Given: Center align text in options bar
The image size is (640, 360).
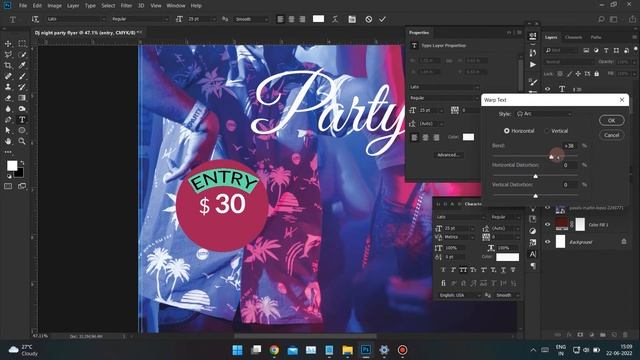Looking at the screenshot, I should (x=291, y=19).
